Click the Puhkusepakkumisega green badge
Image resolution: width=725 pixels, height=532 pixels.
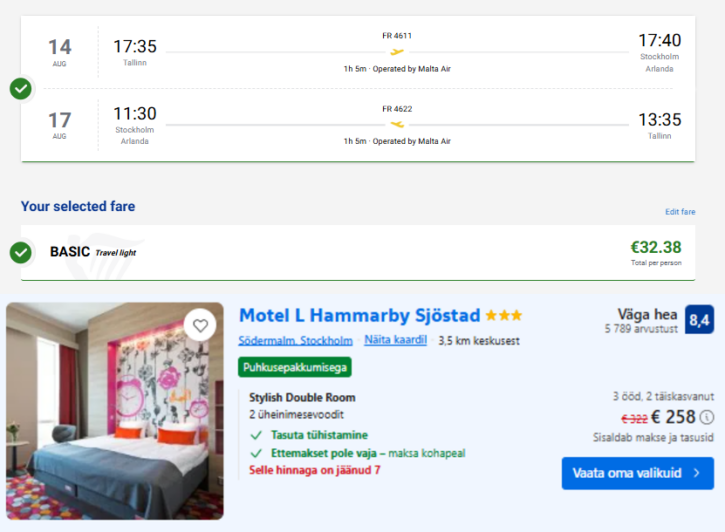point(295,367)
